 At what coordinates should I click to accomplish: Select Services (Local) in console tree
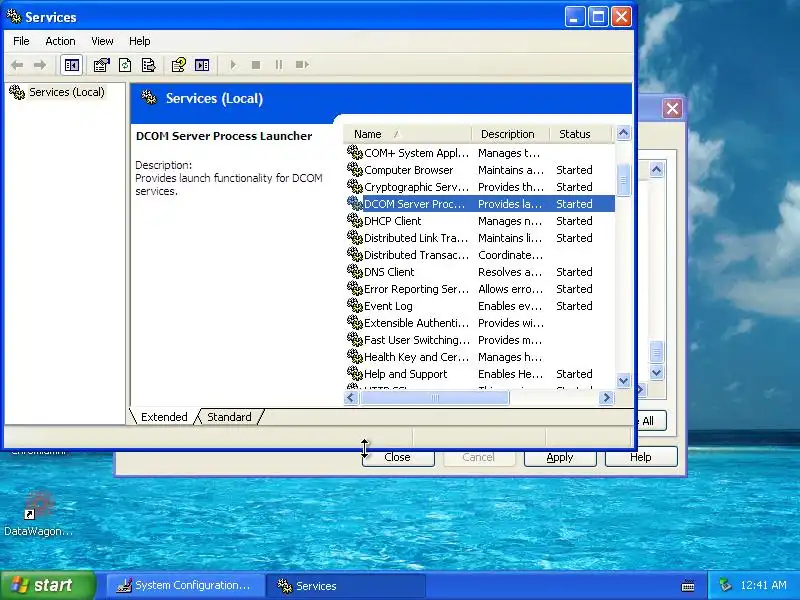tap(66, 92)
